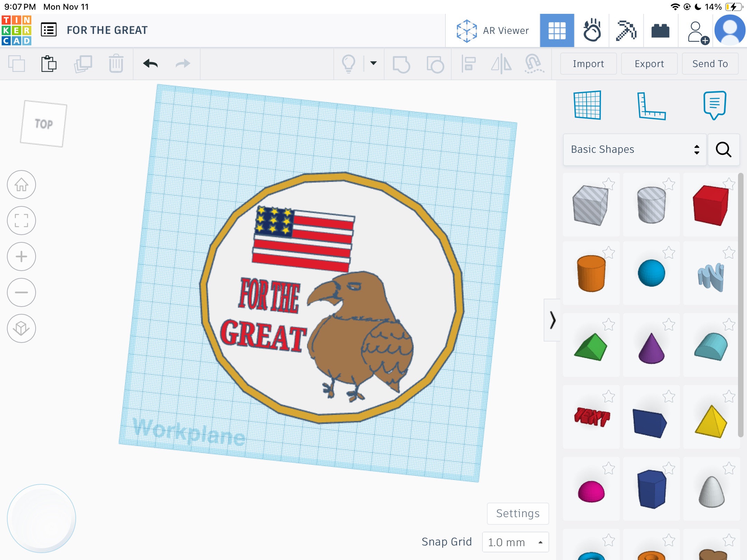Screen dimensions: 747x560
Task: Favorite the yellow Pyramid with star
Action: coord(729,396)
